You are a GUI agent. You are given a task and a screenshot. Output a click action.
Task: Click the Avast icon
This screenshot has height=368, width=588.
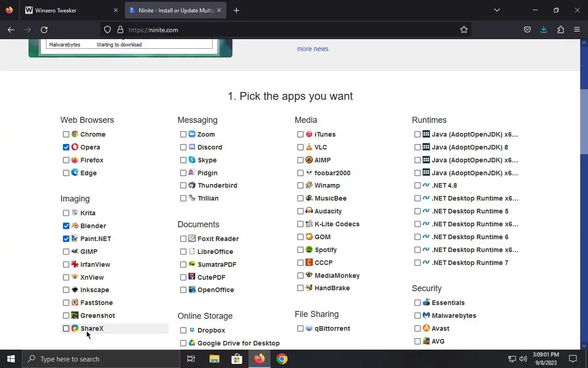point(426,328)
